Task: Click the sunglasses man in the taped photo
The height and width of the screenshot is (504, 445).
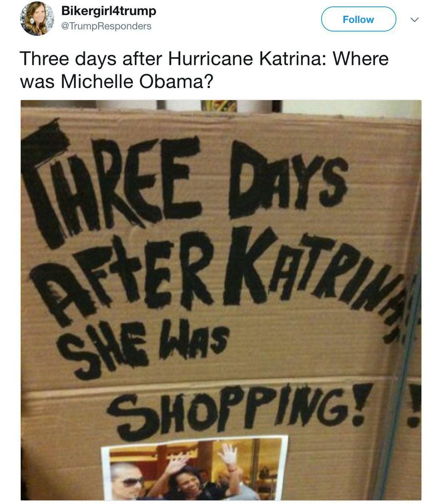Action: [127, 480]
